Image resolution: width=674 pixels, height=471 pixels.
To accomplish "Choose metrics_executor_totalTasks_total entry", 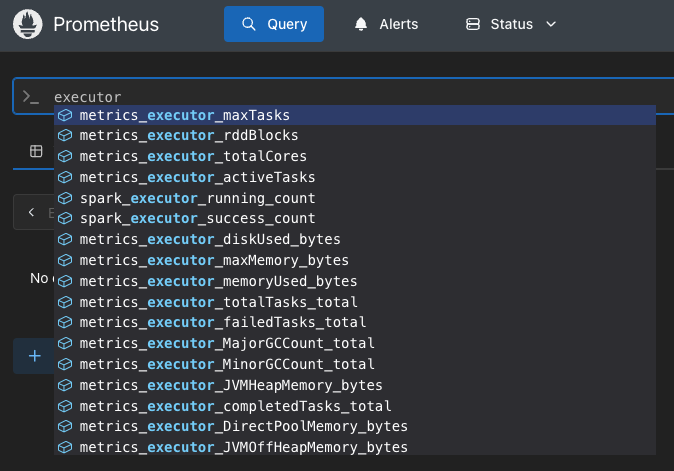I will tap(355, 302).
